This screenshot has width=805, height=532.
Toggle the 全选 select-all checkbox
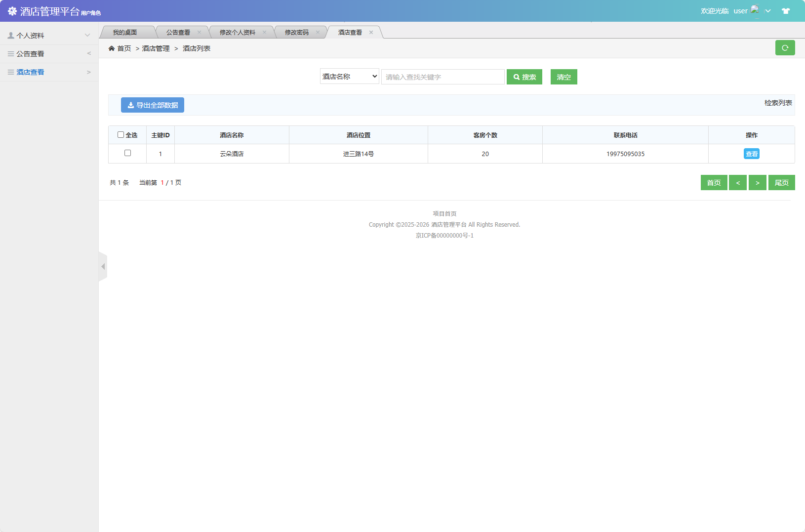[x=121, y=135]
